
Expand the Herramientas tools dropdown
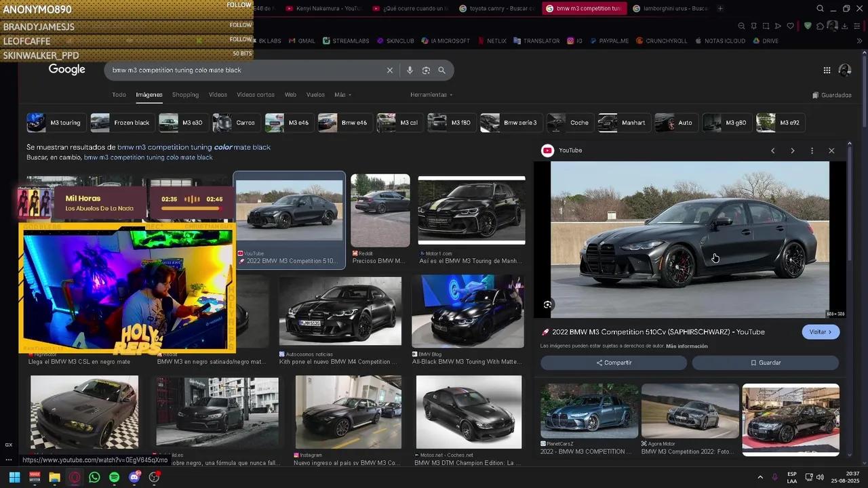coord(431,95)
